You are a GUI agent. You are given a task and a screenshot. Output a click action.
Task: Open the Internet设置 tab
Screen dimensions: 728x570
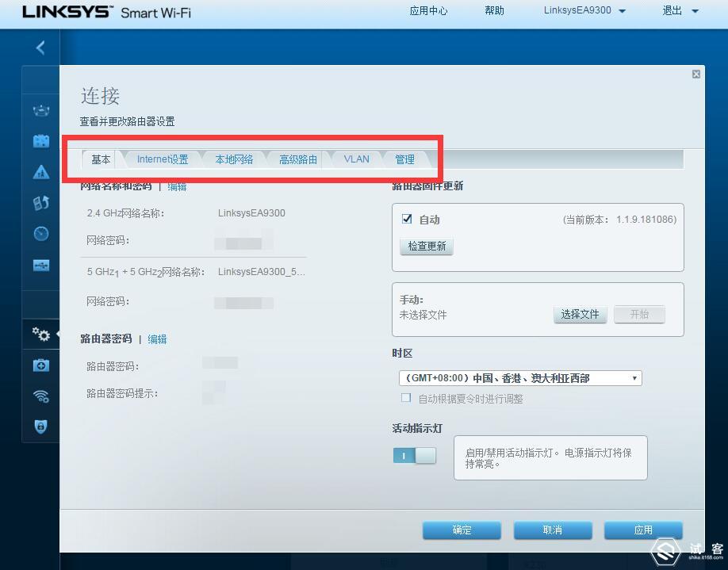163,159
